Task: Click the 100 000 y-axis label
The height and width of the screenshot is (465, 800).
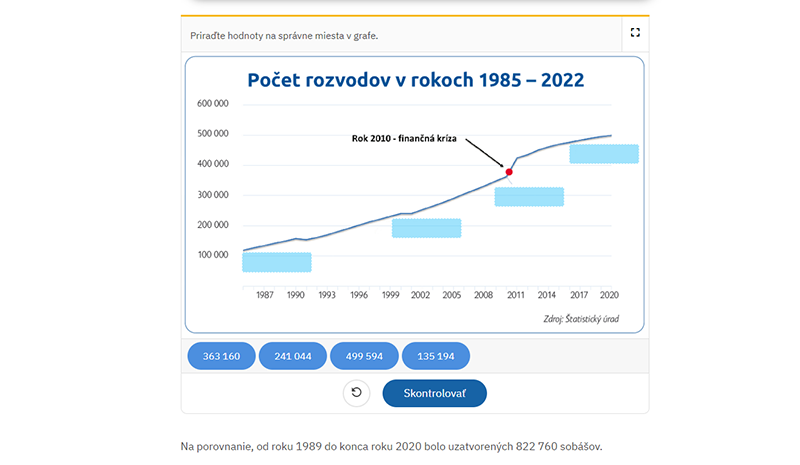Action: coord(213,255)
